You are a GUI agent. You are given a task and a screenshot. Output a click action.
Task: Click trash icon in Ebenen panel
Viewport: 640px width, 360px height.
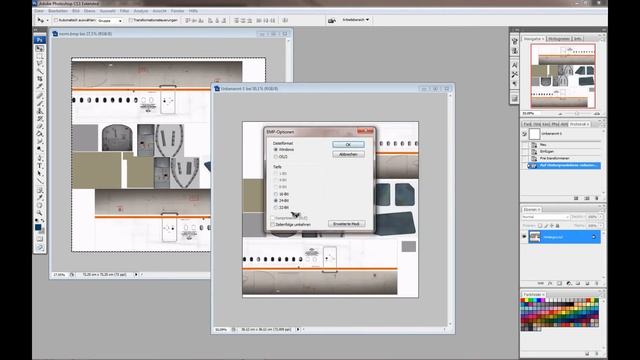tap(597, 283)
